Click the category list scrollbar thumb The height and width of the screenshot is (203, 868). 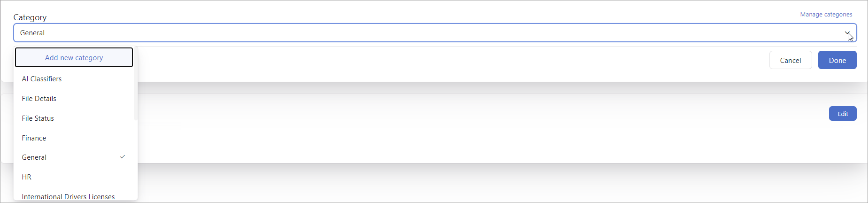coord(136,94)
